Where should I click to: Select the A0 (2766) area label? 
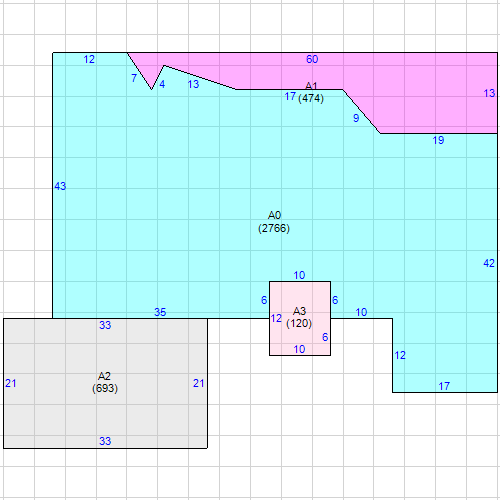(x=274, y=222)
